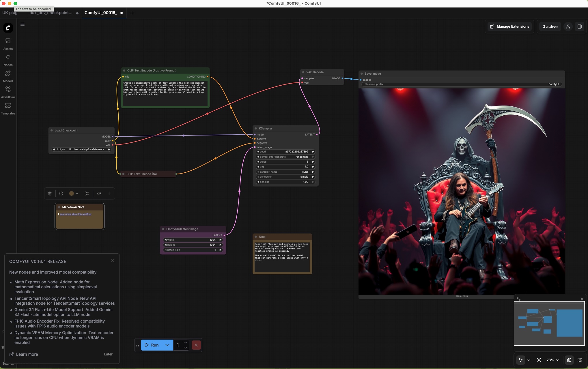588x369 pixels.
Task: Open the Workflows panel
Action: click(x=8, y=91)
